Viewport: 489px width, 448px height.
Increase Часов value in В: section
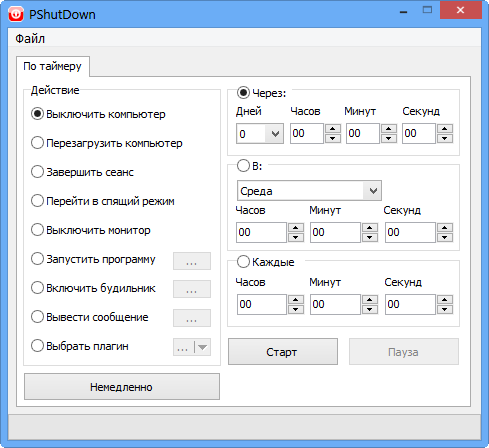(296, 228)
